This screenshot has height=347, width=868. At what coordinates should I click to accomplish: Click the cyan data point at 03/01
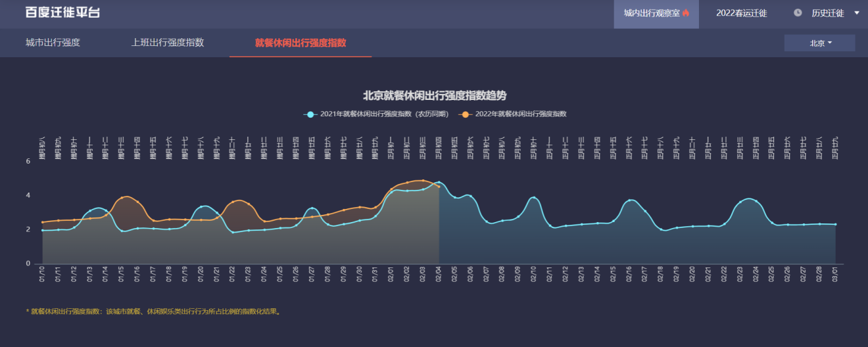835,224
